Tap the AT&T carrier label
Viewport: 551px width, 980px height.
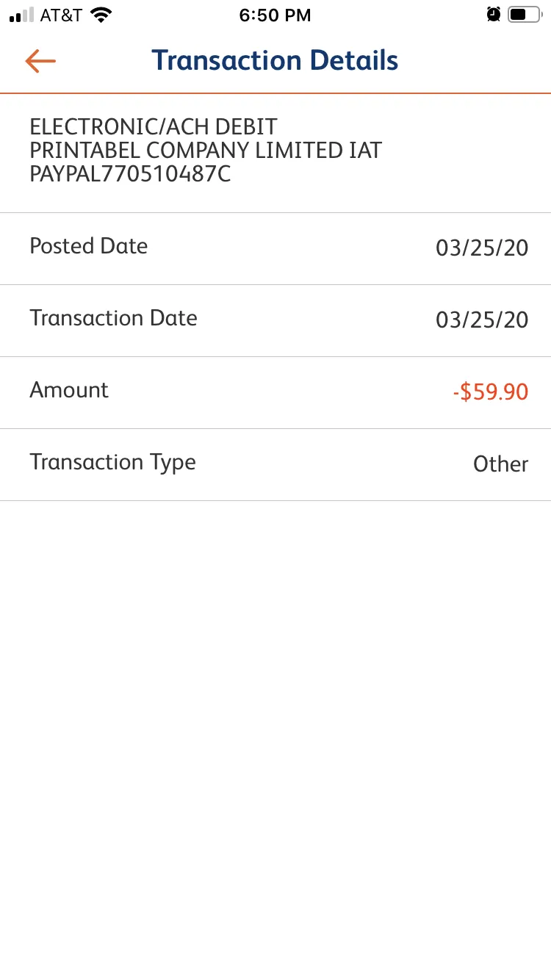point(61,15)
